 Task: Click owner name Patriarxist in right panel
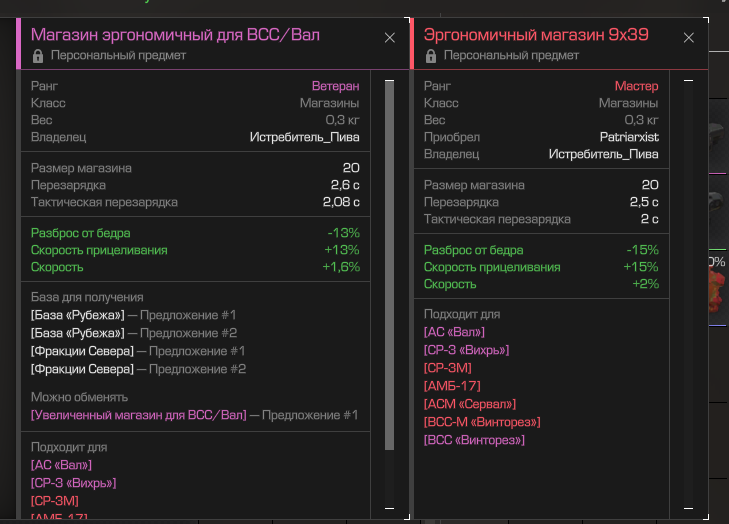[628, 137]
